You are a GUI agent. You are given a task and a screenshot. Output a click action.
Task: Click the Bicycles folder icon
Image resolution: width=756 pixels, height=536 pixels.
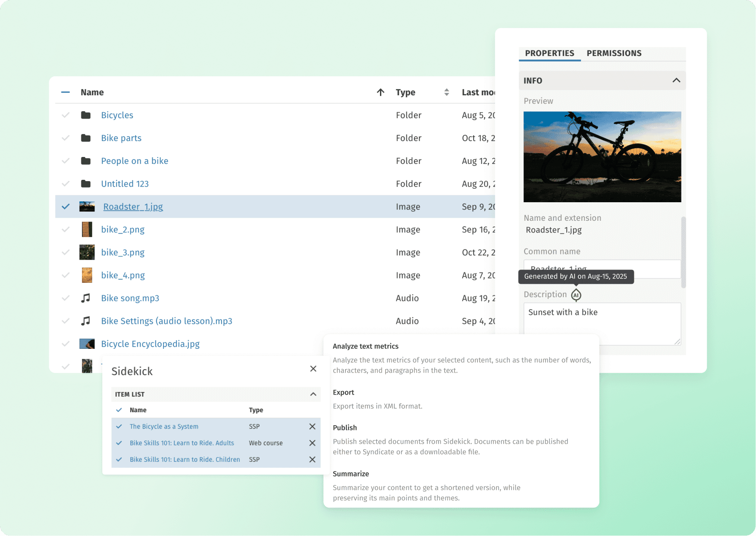(x=86, y=115)
